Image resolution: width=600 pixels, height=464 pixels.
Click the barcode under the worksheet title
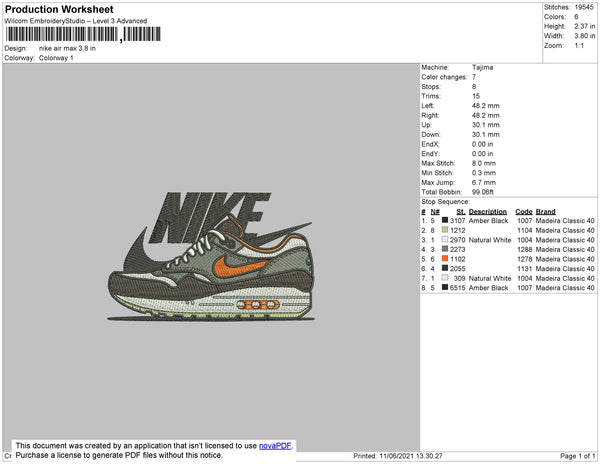tap(83, 34)
